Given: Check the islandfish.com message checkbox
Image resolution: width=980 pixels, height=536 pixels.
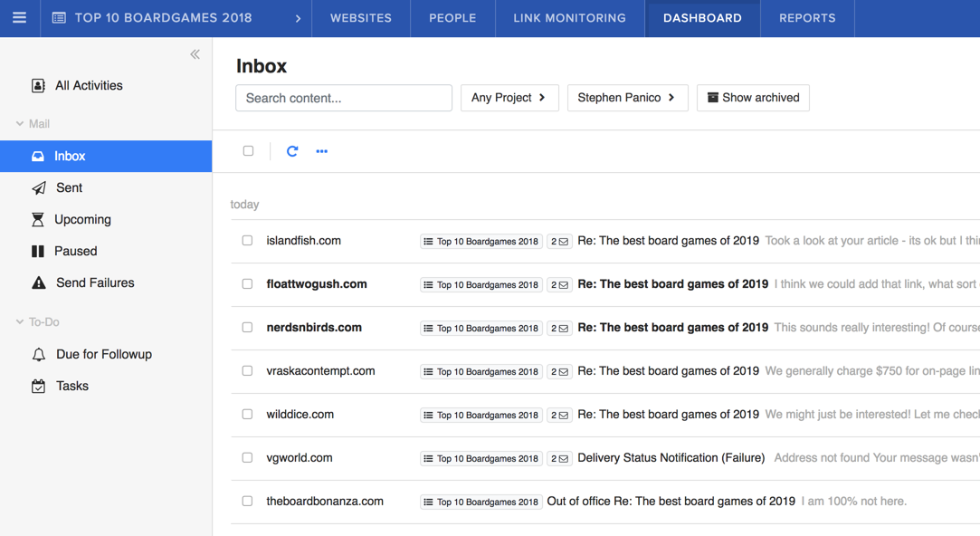Looking at the screenshot, I should (247, 241).
